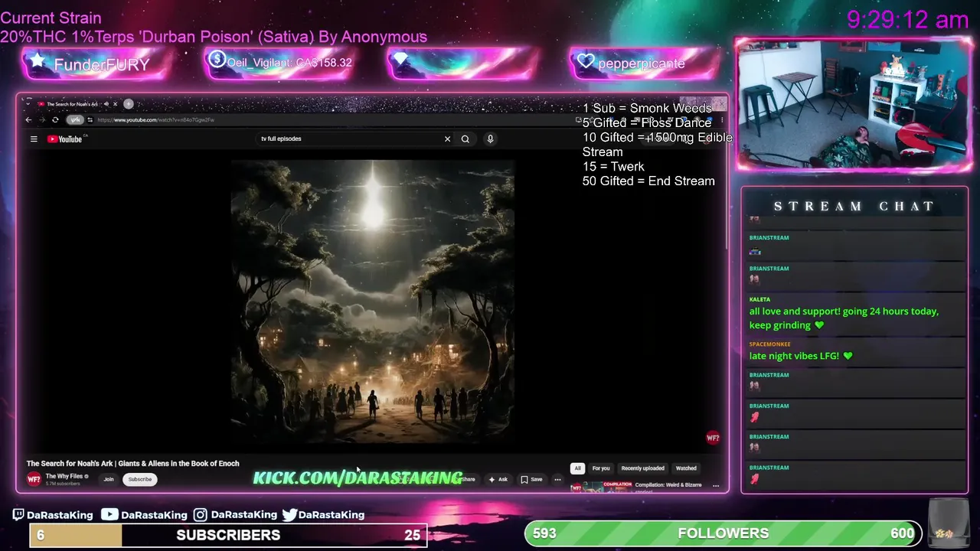Open Compilation: Weird & Bizarre video title
The width and height of the screenshot is (980, 551).
click(668, 484)
